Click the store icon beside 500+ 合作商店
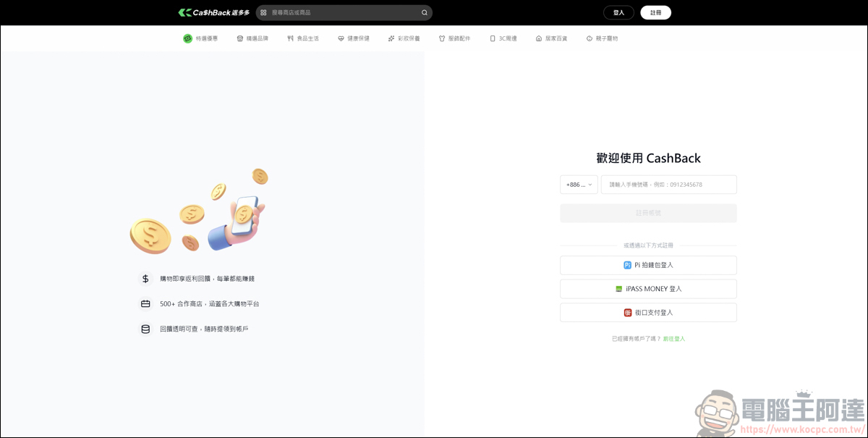The width and height of the screenshot is (868, 438). pyautogui.click(x=145, y=304)
